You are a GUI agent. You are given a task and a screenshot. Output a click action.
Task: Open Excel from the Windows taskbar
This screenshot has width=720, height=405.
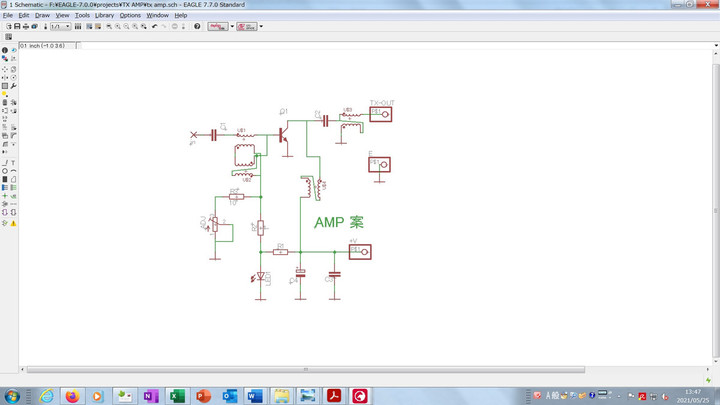click(176, 396)
